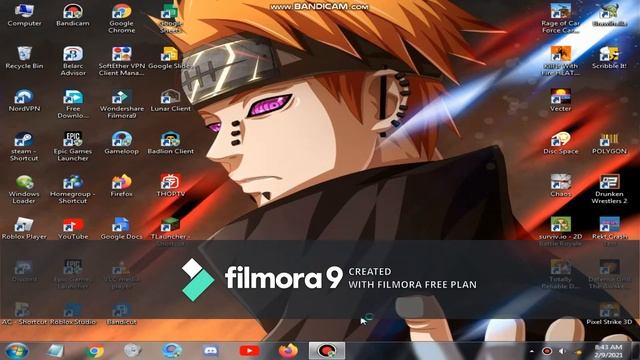Open the Wondershare Filmora9 shortcut

pyautogui.click(x=122, y=104)
